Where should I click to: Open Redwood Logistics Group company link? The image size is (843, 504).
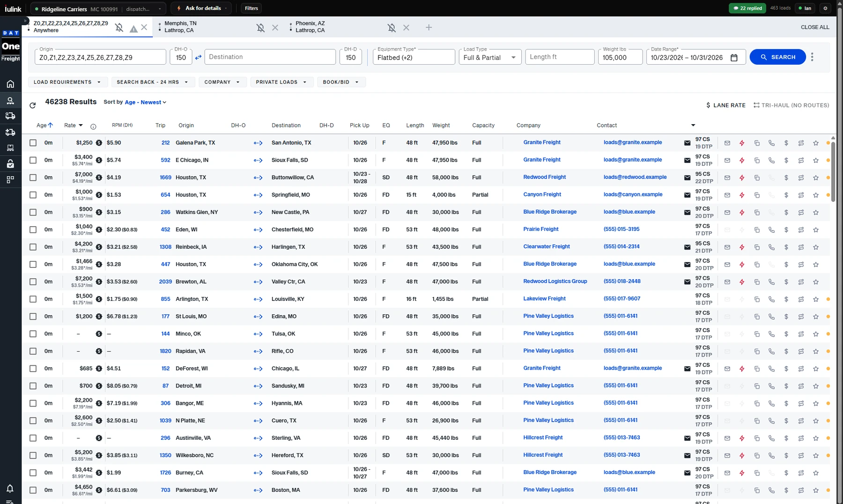555,282
